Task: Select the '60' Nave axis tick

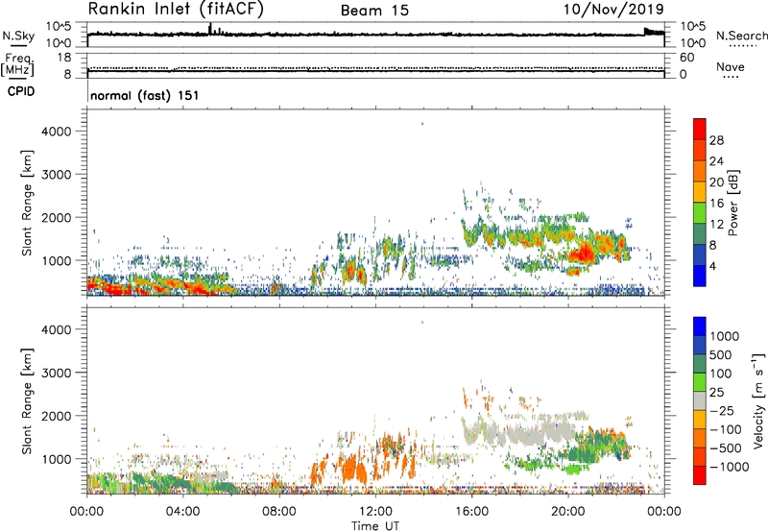Action: [687, 58]
